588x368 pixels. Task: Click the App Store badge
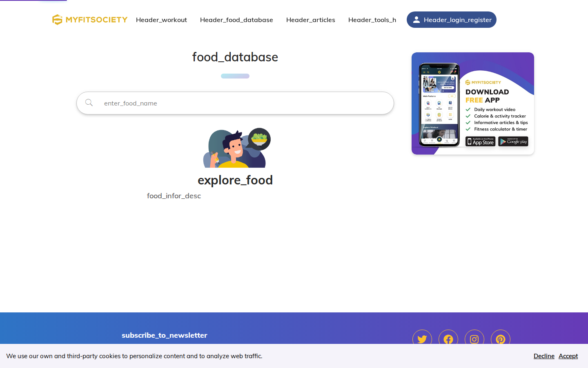(x=481, y=141)
